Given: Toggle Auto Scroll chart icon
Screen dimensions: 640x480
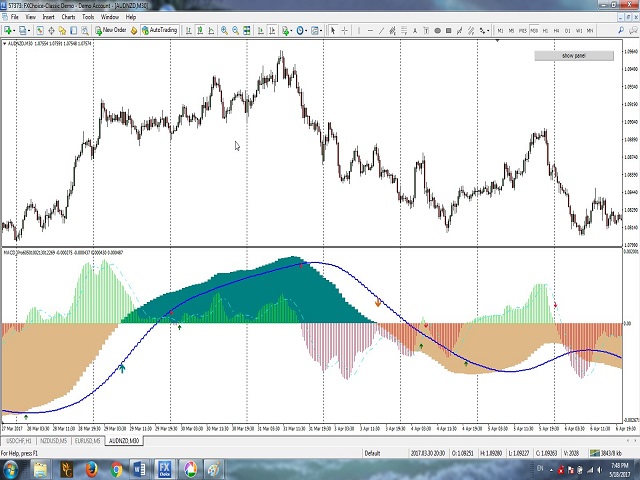Looking at the screenshot, I should [x=260, y=31].
